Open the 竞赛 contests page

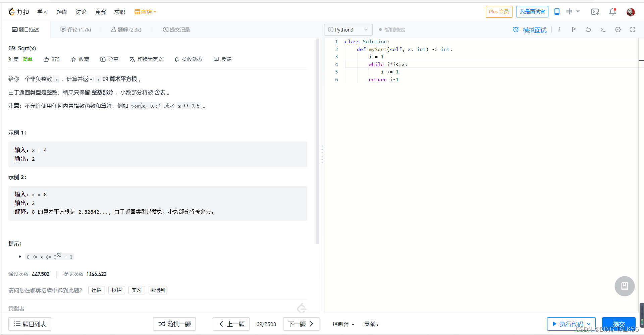coord(100,12)
